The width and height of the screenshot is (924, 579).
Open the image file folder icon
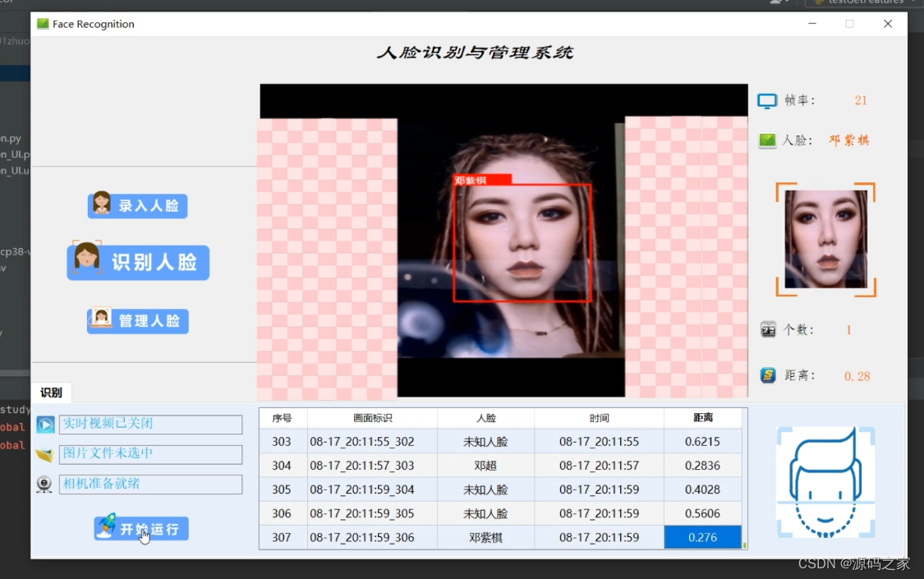pos(44,454)
